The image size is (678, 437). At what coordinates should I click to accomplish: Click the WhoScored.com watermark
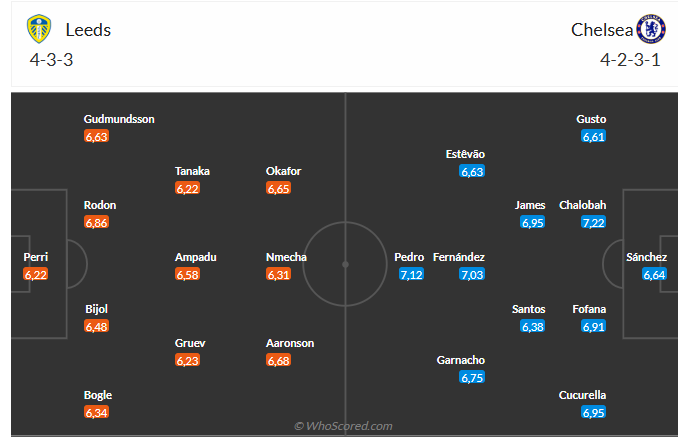(x=344, y=426)
